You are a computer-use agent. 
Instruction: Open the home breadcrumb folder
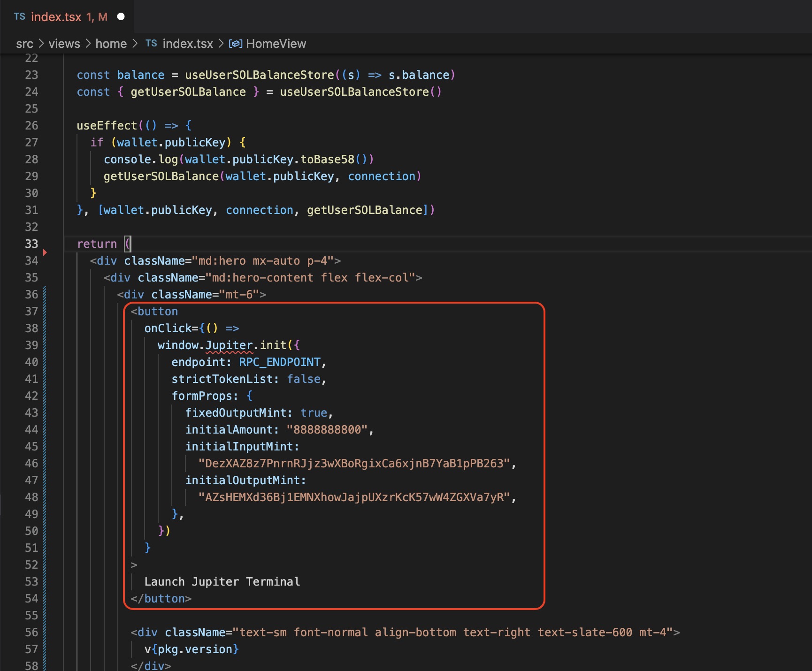point(111,44)
